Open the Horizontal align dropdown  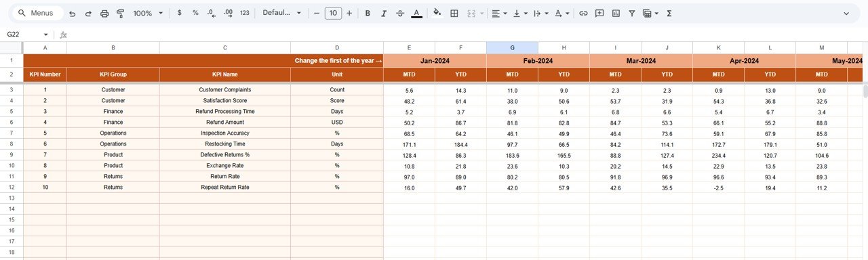(499, 13)
